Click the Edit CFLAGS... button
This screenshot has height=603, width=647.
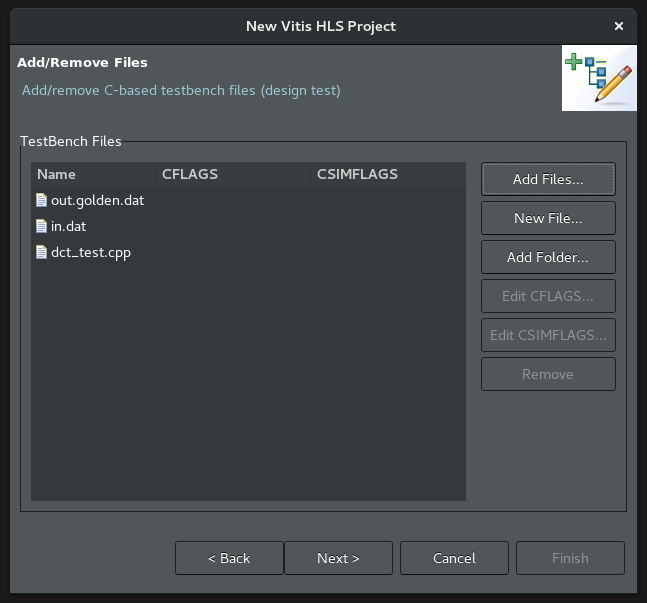click(x=548, y=296)
